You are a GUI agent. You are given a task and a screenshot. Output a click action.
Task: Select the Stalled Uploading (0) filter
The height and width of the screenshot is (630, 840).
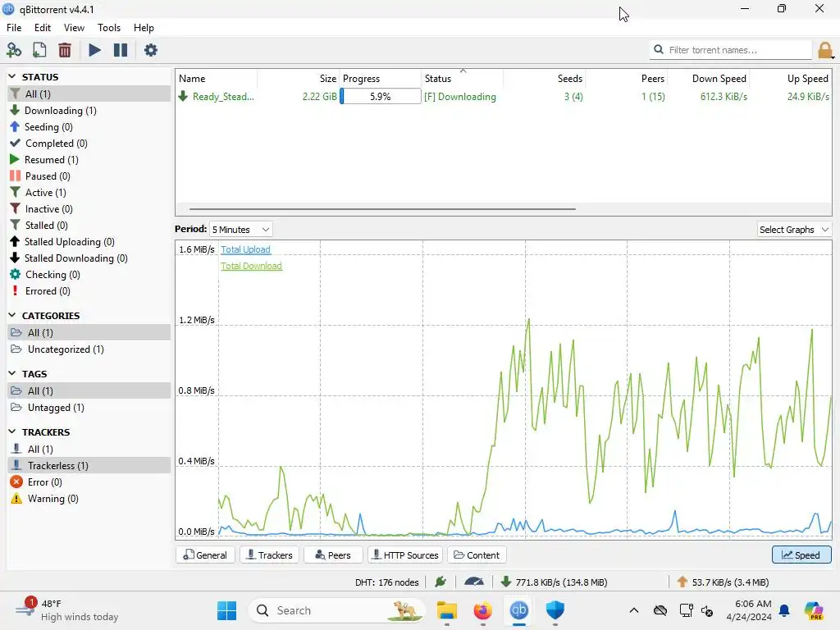tap(89, 242)
